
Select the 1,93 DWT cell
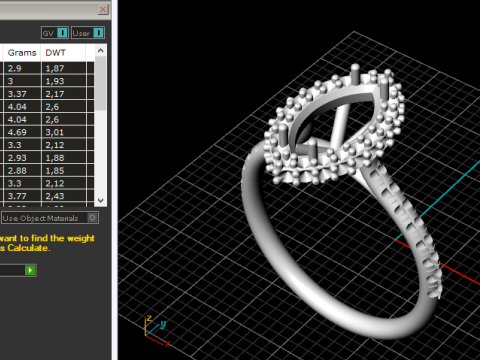point(64,81)
